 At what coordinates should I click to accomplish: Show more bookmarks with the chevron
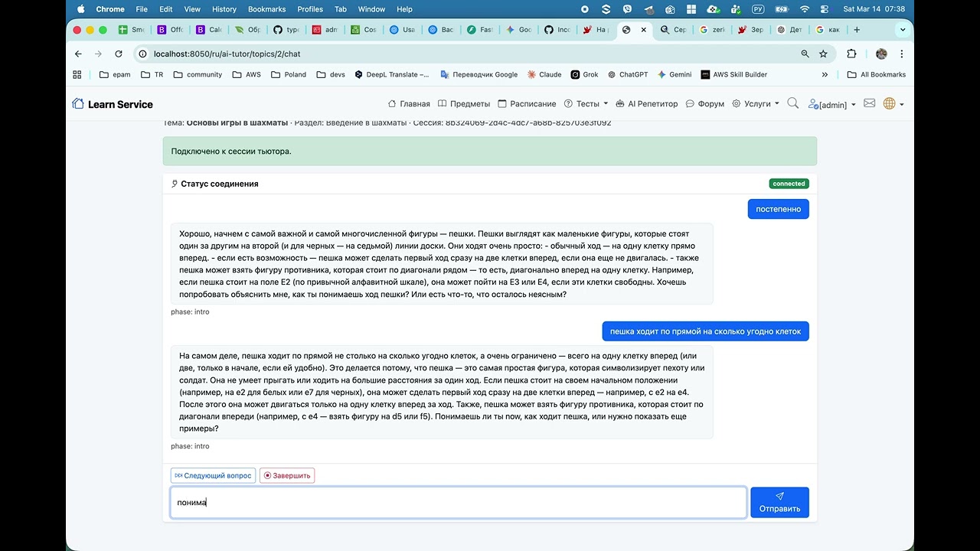click(825, 74)
